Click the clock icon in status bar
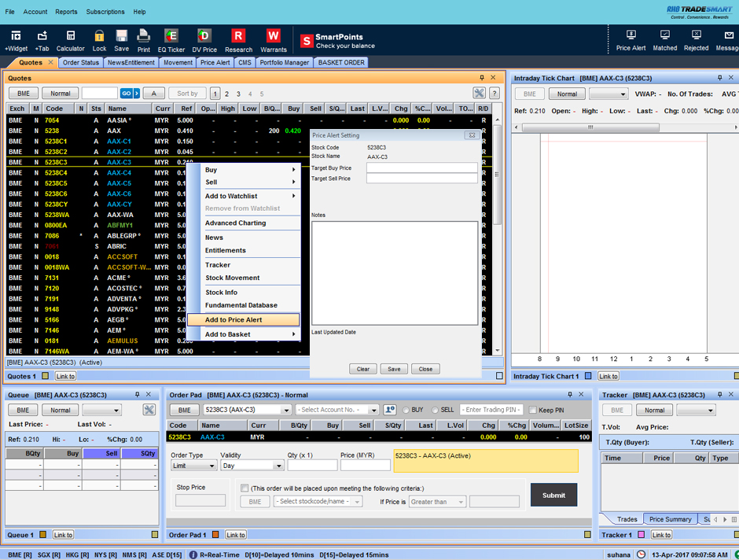Screen dimensions: 739x560 tap(641, 554)
